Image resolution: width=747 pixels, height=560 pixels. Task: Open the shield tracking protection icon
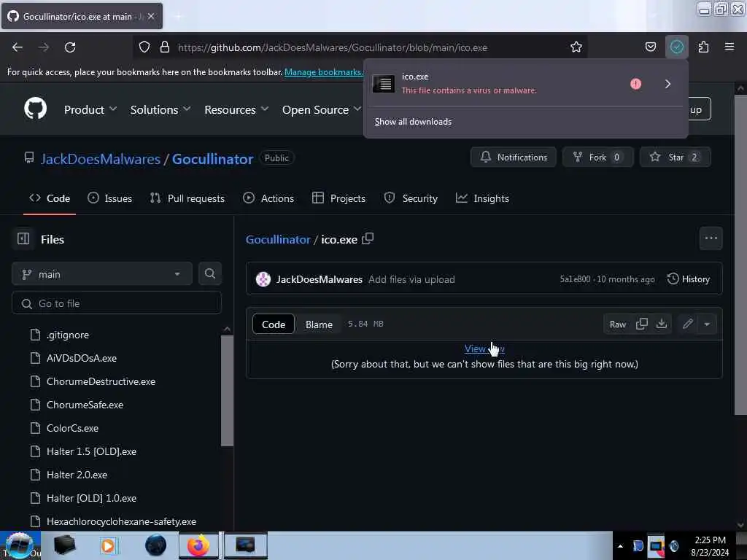pyautogui.click(x=144, y=47)
